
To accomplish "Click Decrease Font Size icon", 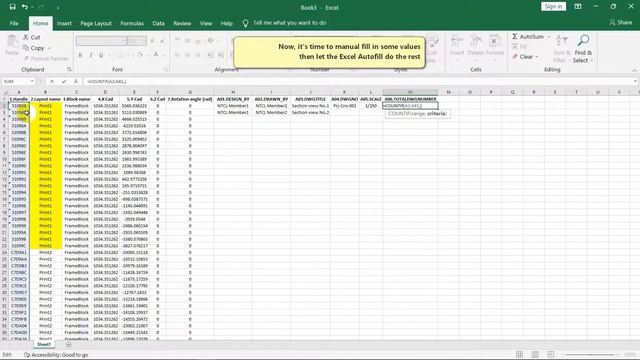I will 162,41.
